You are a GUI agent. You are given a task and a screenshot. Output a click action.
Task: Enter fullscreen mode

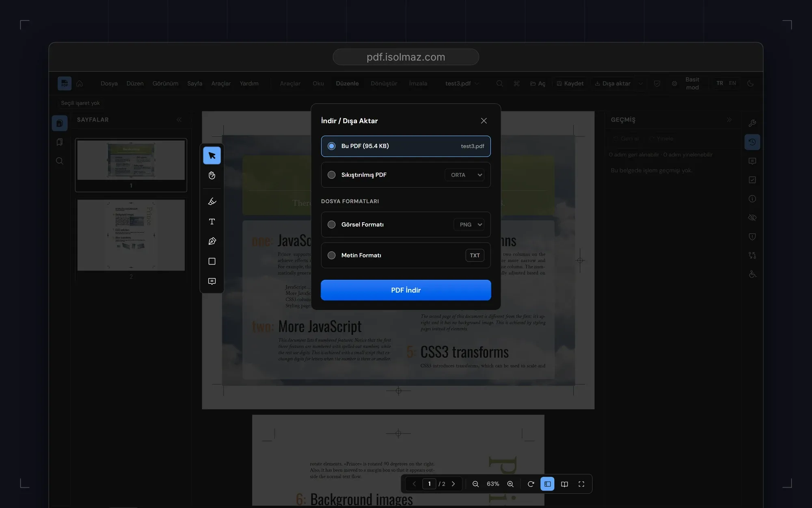coord(581,484)
